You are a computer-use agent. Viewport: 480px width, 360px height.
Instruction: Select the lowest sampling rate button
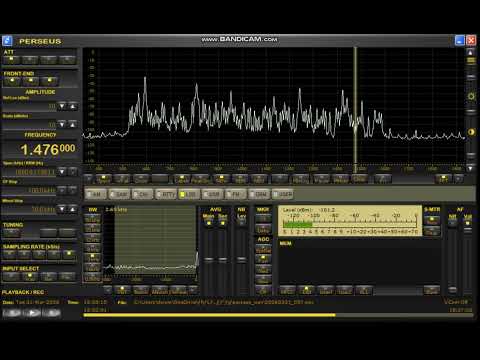coord(10,254)
